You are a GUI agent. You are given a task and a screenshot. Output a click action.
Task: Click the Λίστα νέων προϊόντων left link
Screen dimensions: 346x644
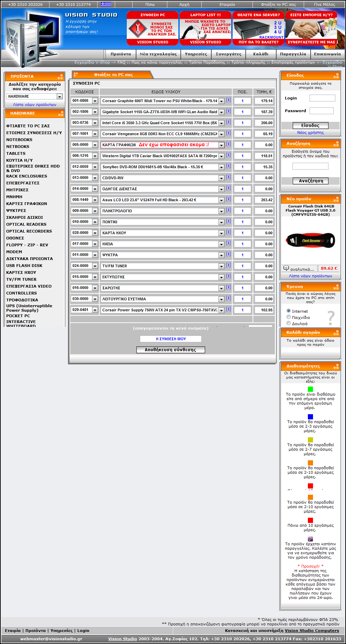pyautogui.click(x=35, y=105)
